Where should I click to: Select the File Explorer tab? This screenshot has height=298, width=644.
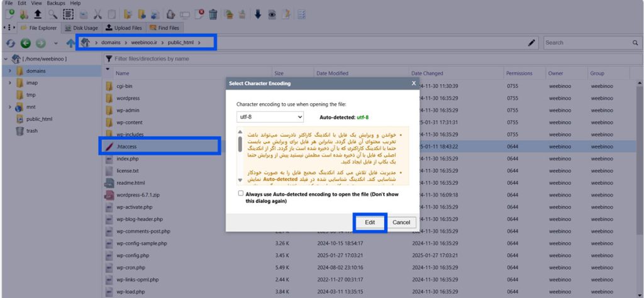tap(39, 28)
